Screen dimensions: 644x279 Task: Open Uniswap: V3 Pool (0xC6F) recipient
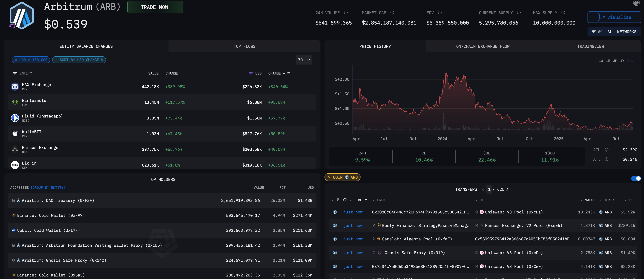click(x=514, y=267)
